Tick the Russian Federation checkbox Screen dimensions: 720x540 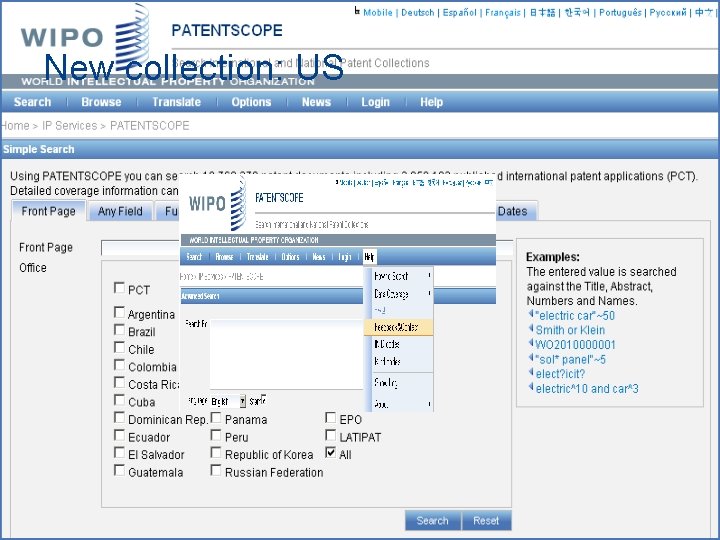coord(216,471)
